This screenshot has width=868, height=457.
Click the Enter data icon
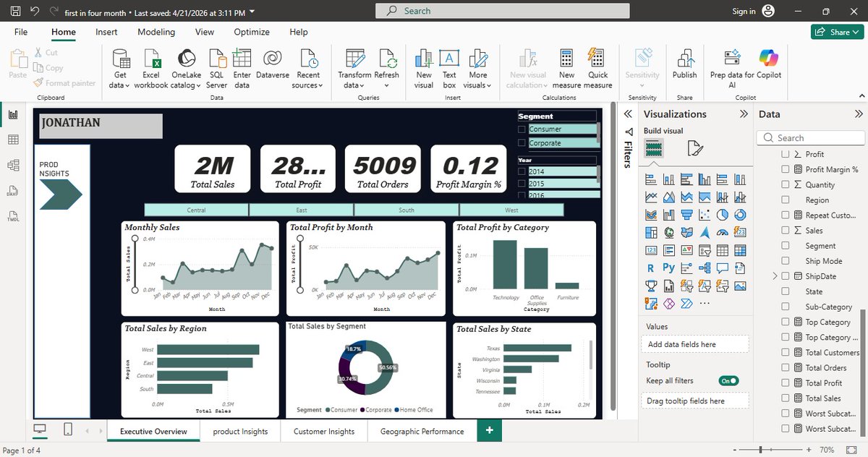pyautogui.click(x=242, y=59)
